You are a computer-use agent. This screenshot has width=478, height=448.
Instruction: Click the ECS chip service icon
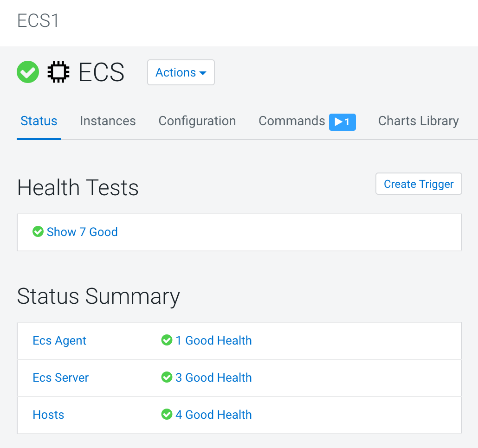point(58,72)
